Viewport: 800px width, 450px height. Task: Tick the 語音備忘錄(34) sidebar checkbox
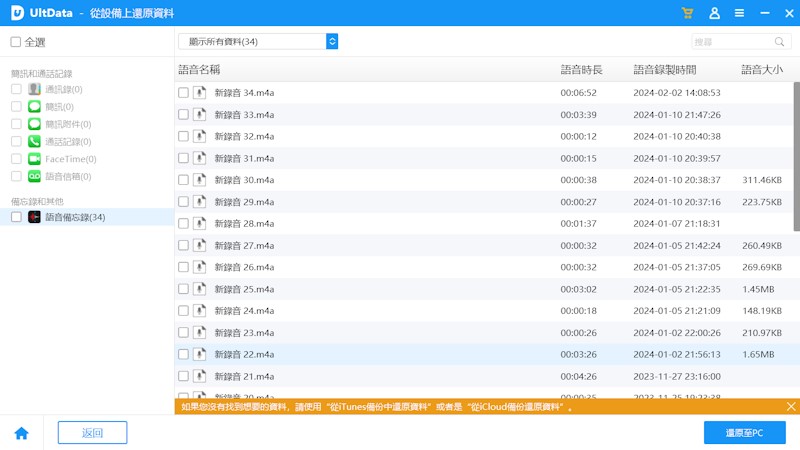click(16, 217)
